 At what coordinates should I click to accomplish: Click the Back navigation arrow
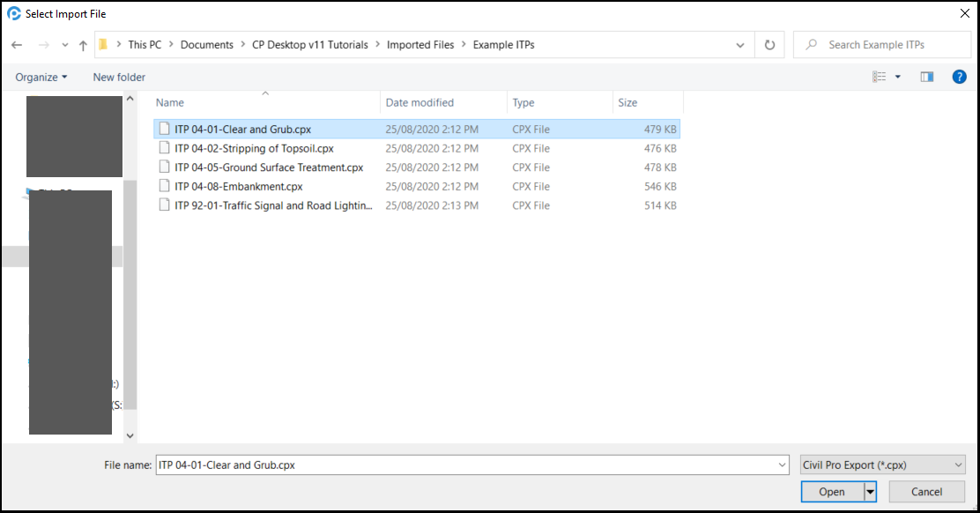tap(17, 45)
